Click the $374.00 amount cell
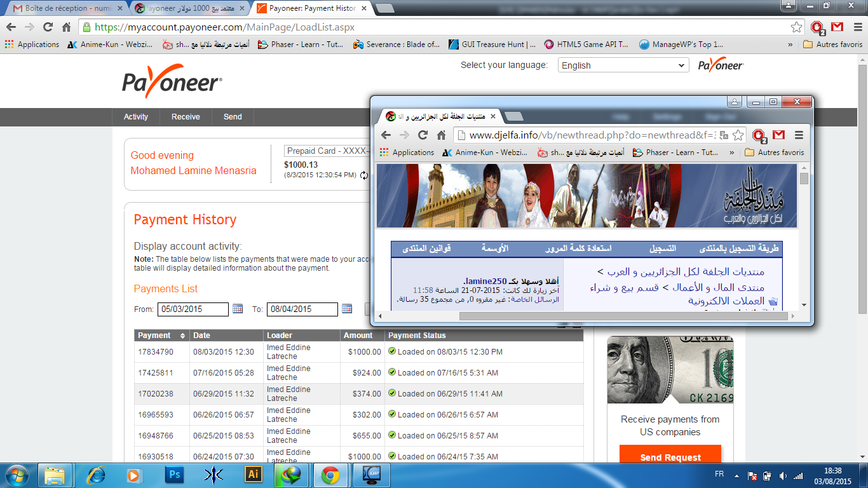Screen dimensions: 868x488 pos(367,394)
